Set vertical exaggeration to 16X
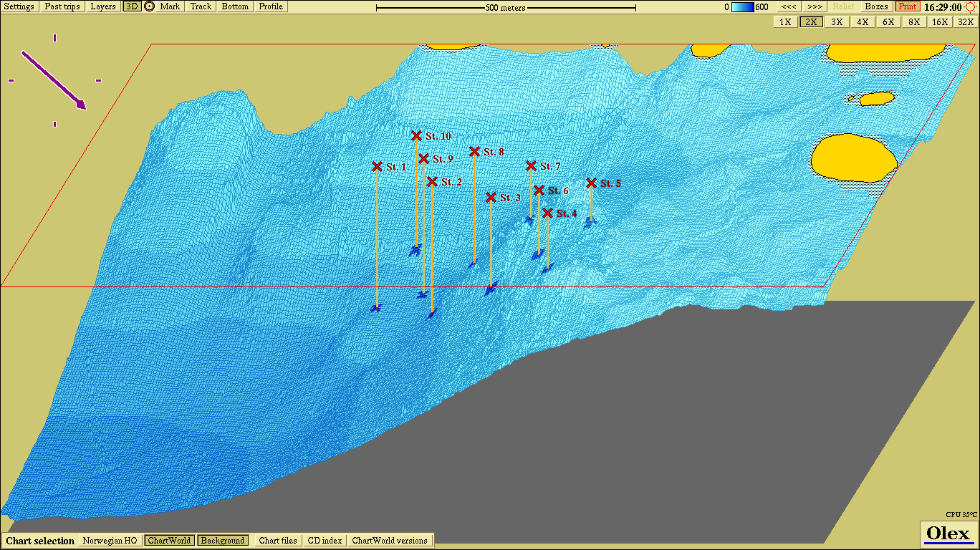Viewport: 980px width, 550px height. tap(939, 21)
